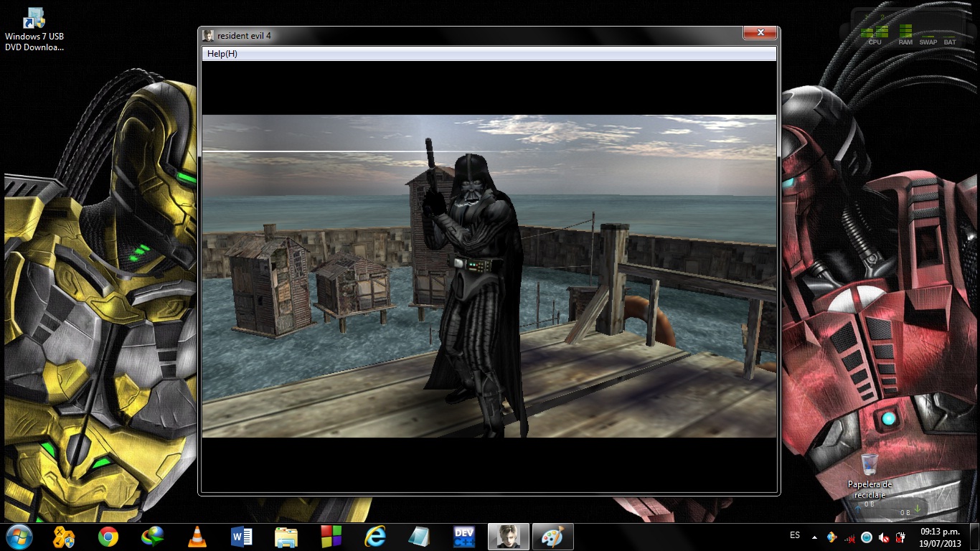Open Windows Explorer folder icon in taskbar
This screenshot has height=551, width=980.
click(286, 537)
